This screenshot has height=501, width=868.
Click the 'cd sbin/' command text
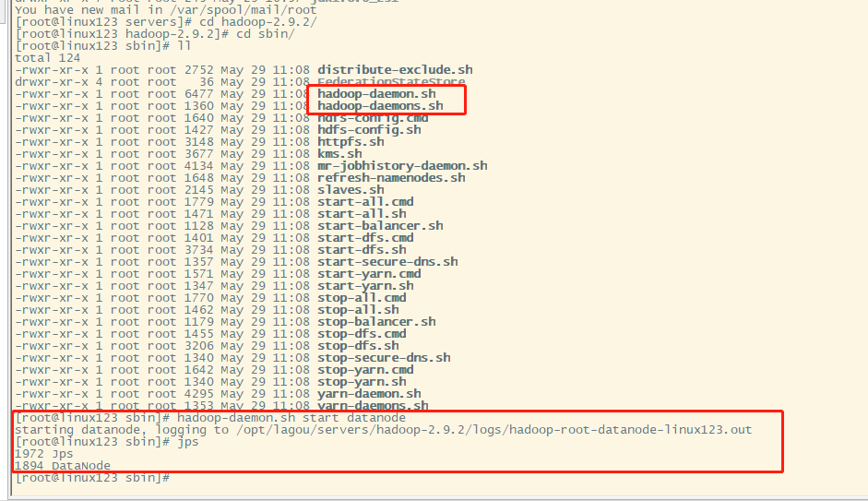coord(265,34)
